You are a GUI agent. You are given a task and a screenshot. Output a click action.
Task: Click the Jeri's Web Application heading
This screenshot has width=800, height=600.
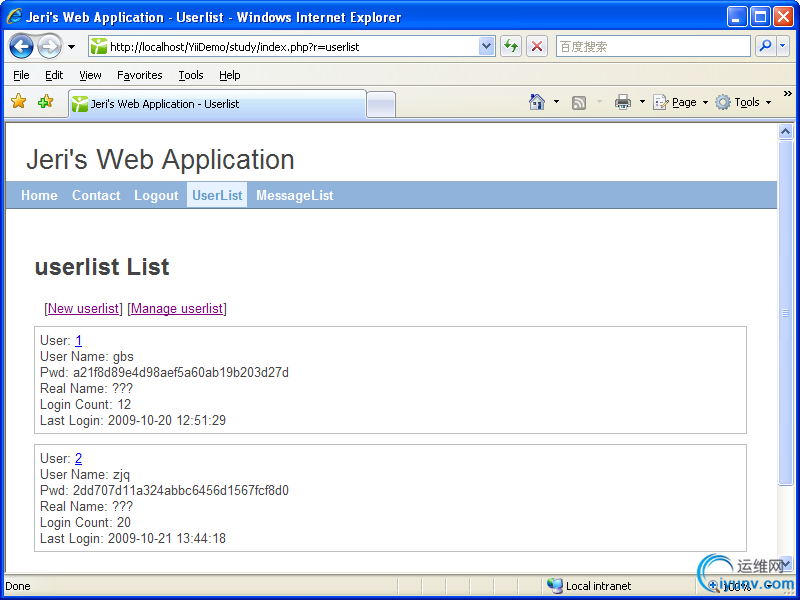click(160, 159)
